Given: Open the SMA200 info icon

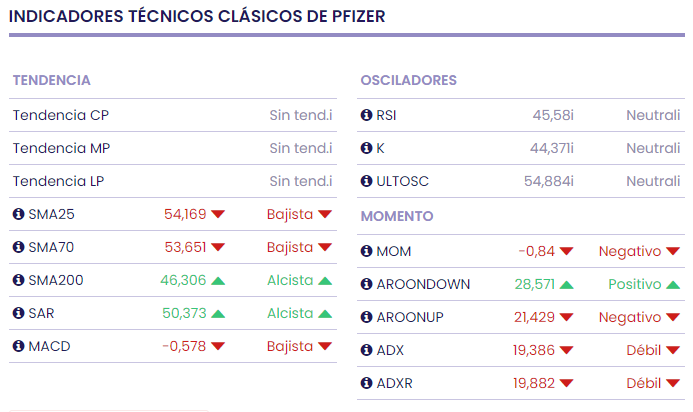Looking at the screenshot, I should click(x=18, y=280).
